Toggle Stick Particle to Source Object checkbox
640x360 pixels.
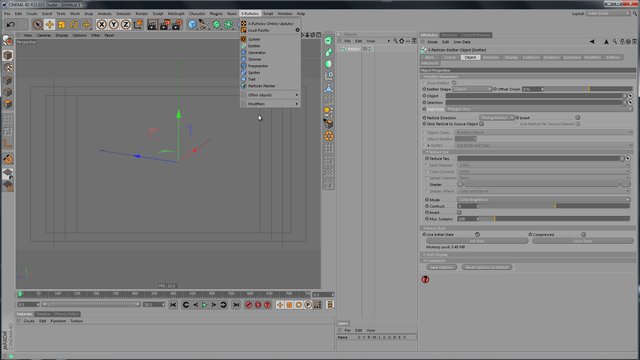[x=482, y=124]
